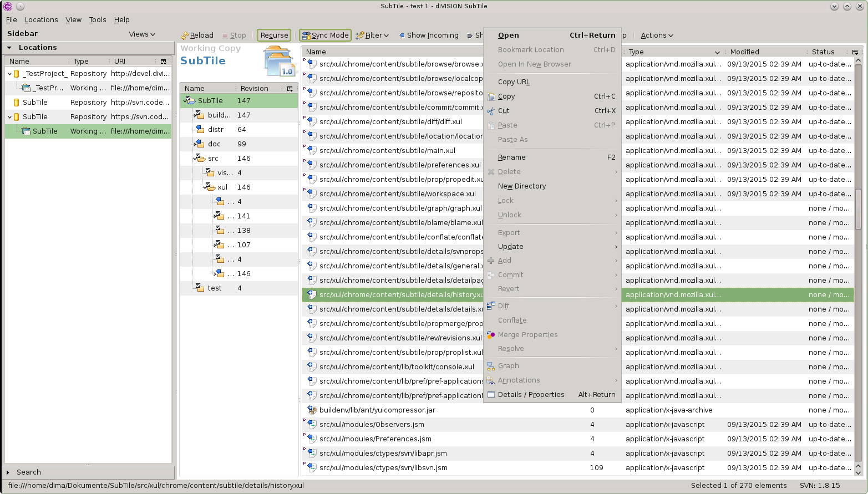Choose Rename from the context menu

point(511,157)
